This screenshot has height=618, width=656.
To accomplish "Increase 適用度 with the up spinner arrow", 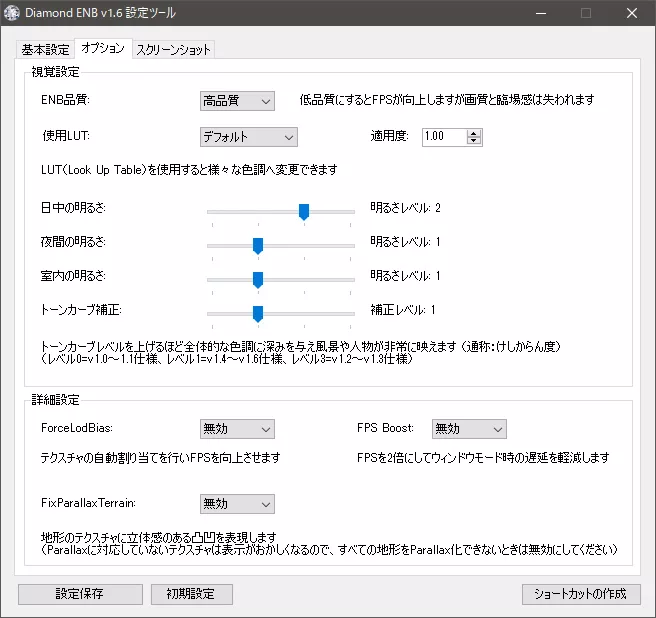I will click(x=474, y=133).
